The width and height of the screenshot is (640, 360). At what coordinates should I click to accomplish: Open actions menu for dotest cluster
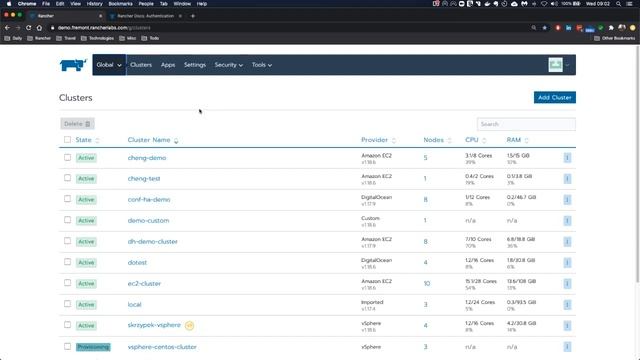[x=567, y=263]
